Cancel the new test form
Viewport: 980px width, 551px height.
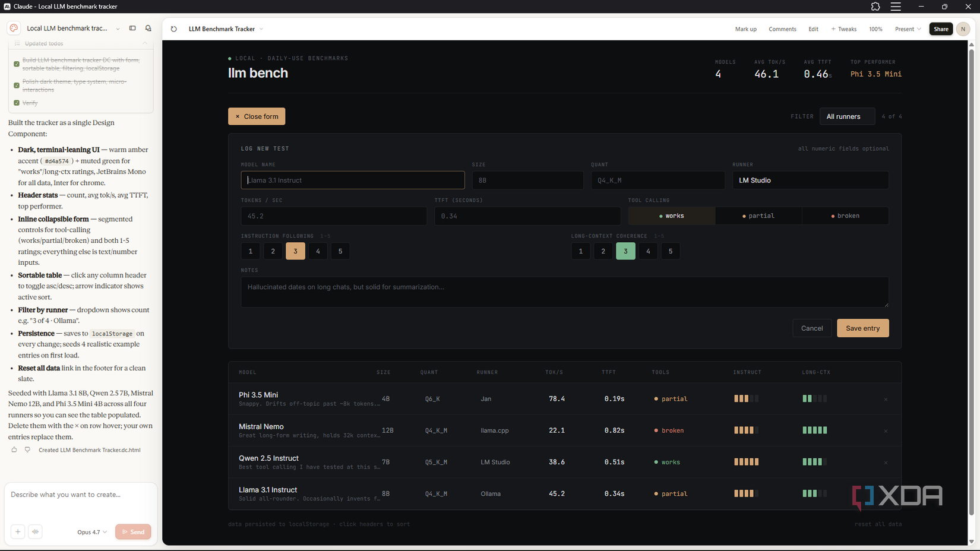pyautogui.click(x=811, y=328)
